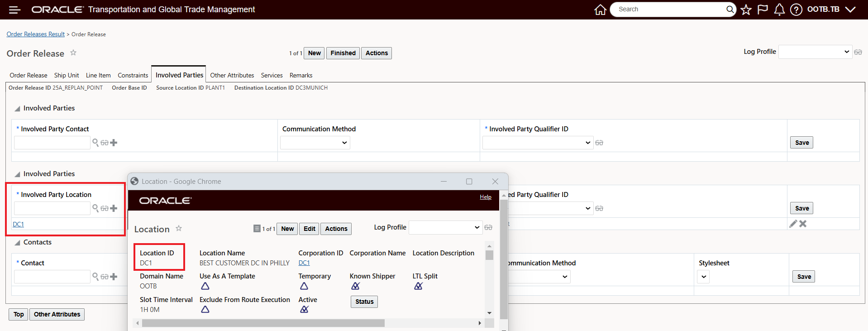Toggle Use As A Template indicator

point(205,286)
